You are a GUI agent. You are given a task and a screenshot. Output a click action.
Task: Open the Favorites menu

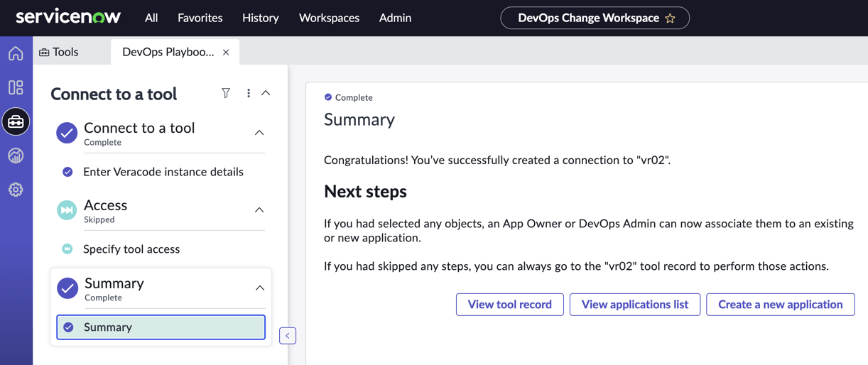tap(200, 18)
